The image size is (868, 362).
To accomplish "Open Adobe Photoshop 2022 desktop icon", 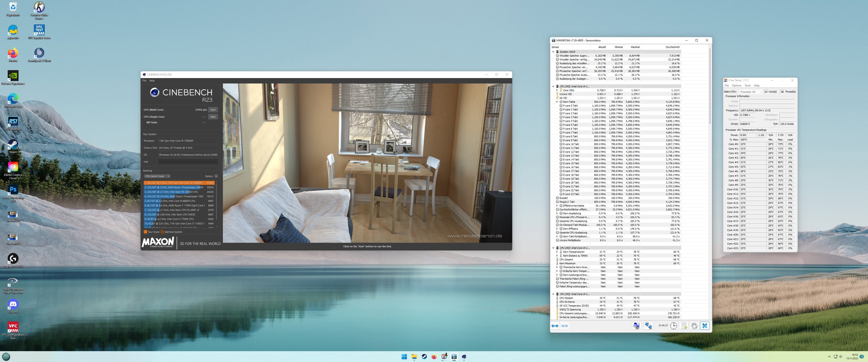I will coord(13,194).
